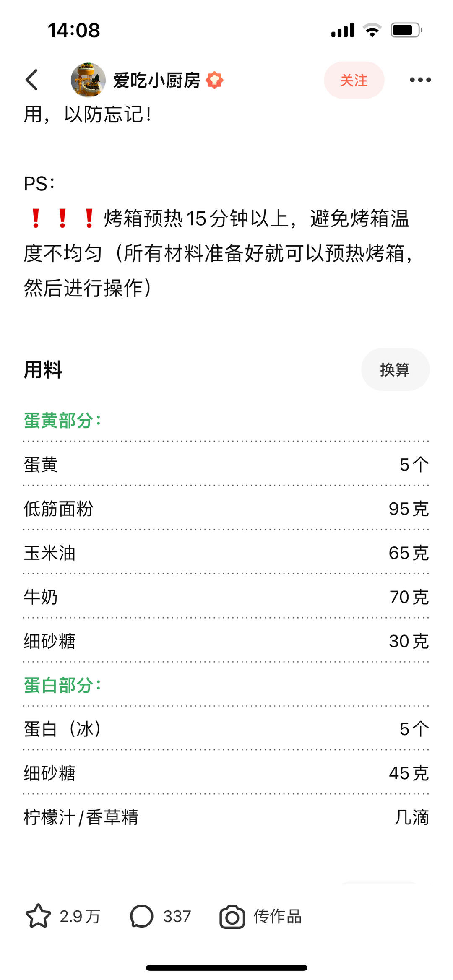The width and height of the screenshot is (453, 980).
Task: Open the 爱吃小厨房 profile avatar
Action: coord(88,80)
